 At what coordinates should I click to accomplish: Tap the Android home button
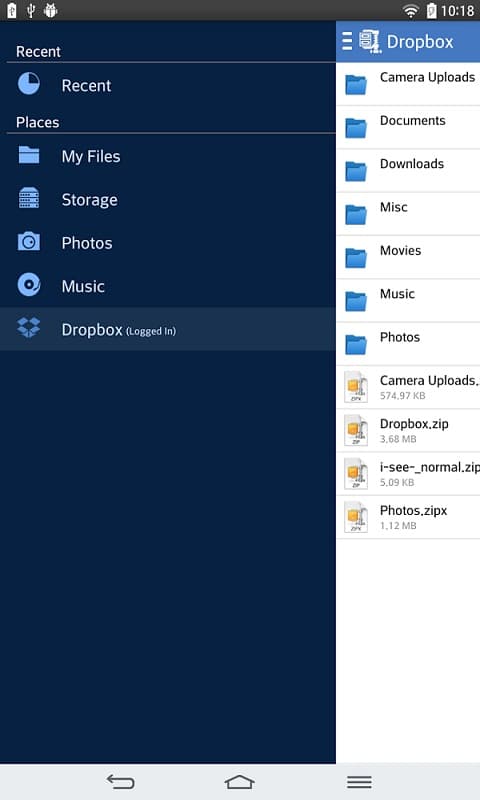pos(239,782)
